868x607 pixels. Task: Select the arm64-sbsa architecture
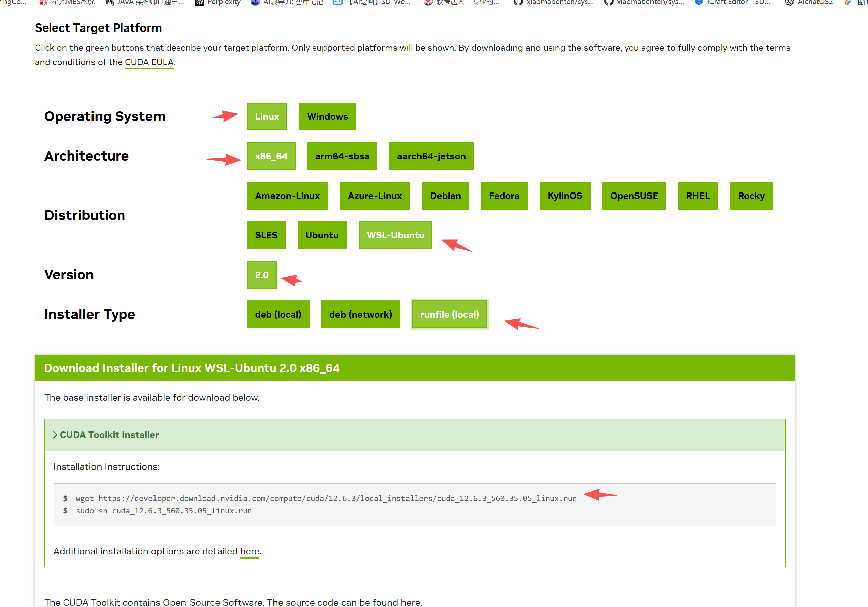point(342,156)
